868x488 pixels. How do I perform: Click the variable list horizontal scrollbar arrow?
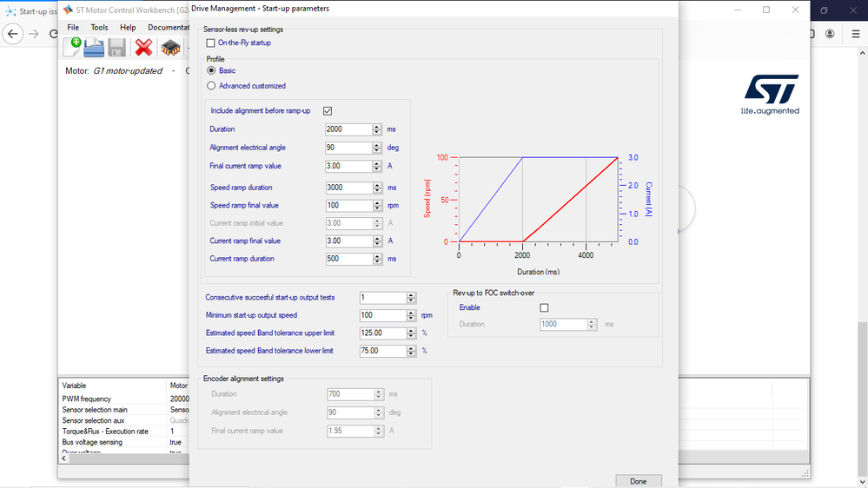63,458
